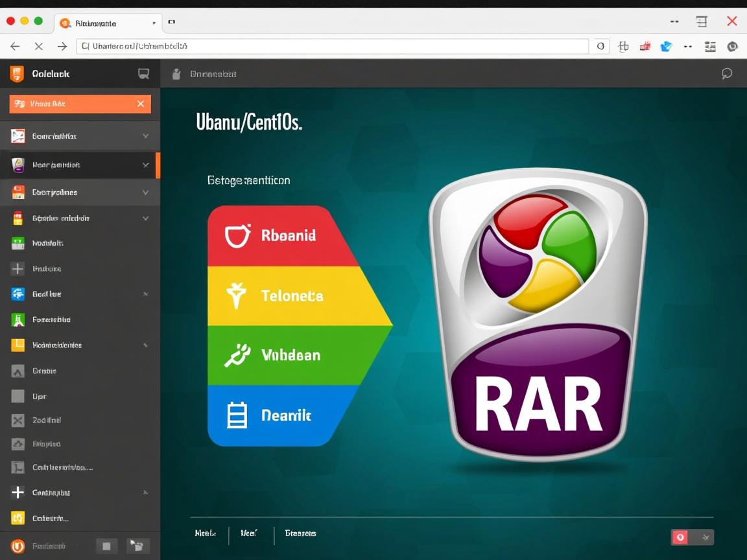
Task: Click the yellow Teloneta tool icon
Action: [237, 296]
